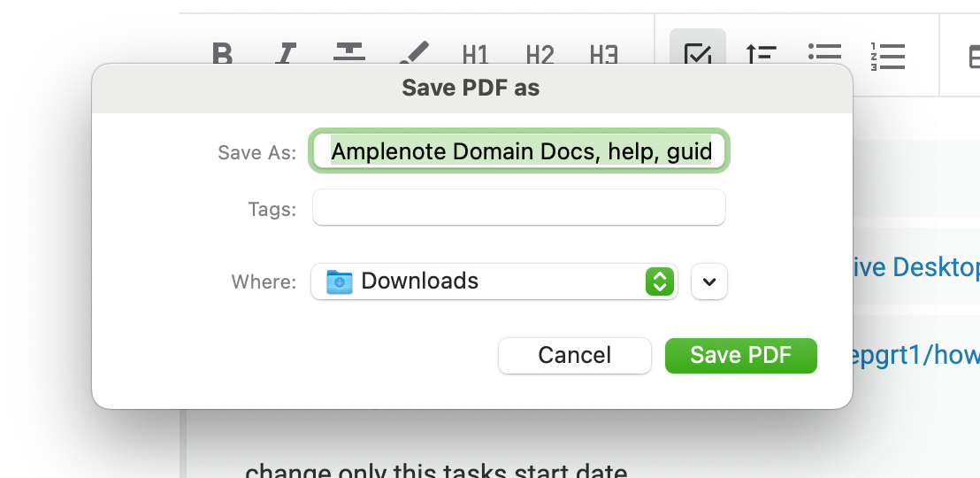Select the highlighter tool
Viewport: 980px width, 478px height.
click(x=414, y=54)
